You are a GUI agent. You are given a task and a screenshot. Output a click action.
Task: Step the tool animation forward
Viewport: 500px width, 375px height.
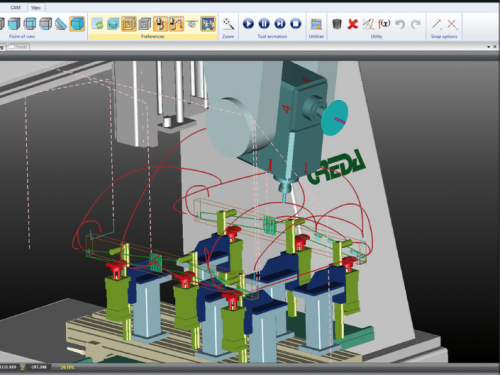point(280,24)
